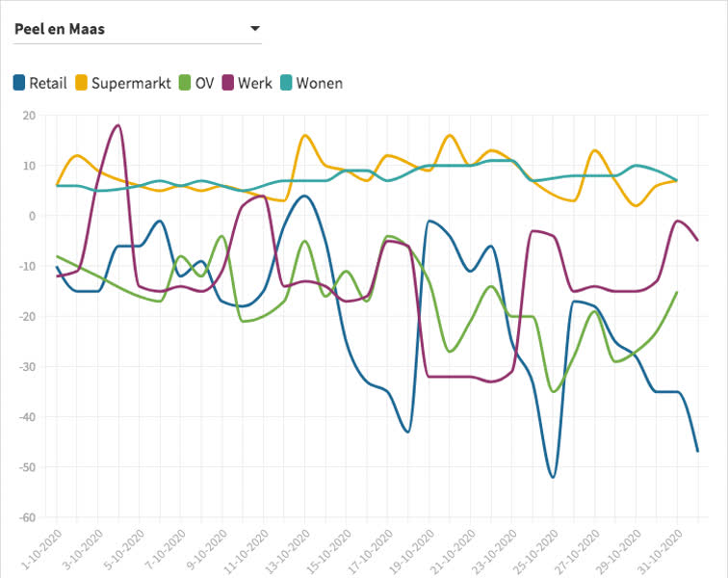728x578 pixels.
Task: Click the Peel en Maas municipality selector text
Action: tap(60, 29)
